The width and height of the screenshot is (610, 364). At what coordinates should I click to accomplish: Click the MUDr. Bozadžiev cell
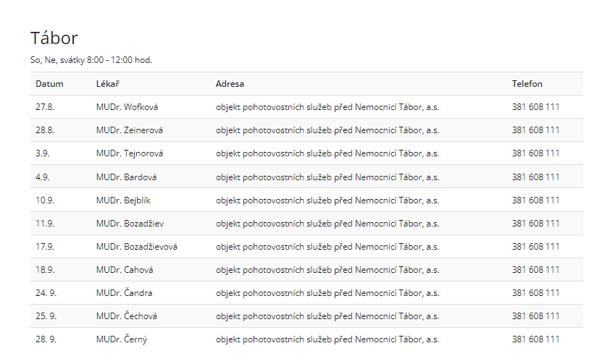coord(129,224)
